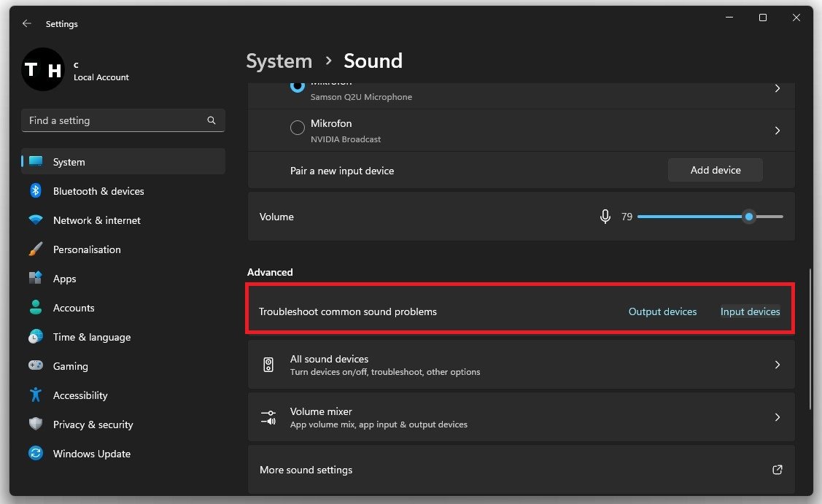Click the All sound devices speaker icon

click(268, 365)
